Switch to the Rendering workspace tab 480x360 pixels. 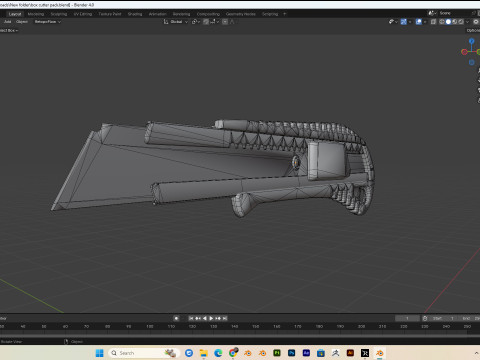pyautogui.click(x=181, y=14)
